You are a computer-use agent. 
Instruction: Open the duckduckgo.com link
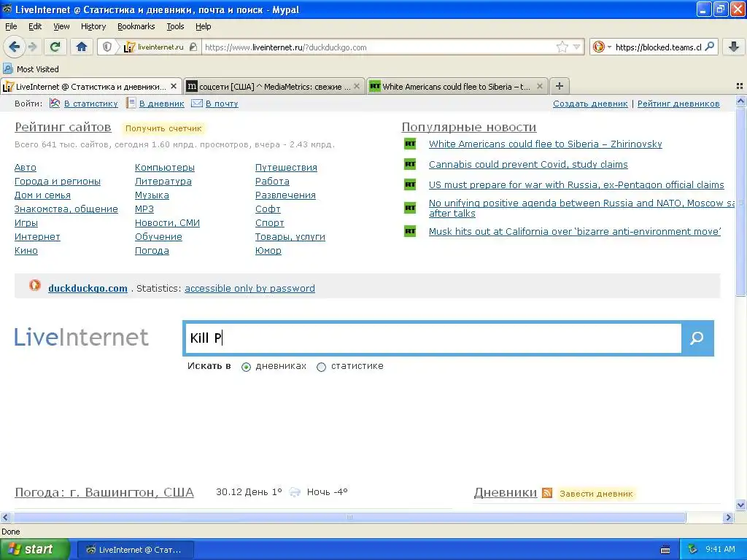pyautogui.click(x=88, y=289)
